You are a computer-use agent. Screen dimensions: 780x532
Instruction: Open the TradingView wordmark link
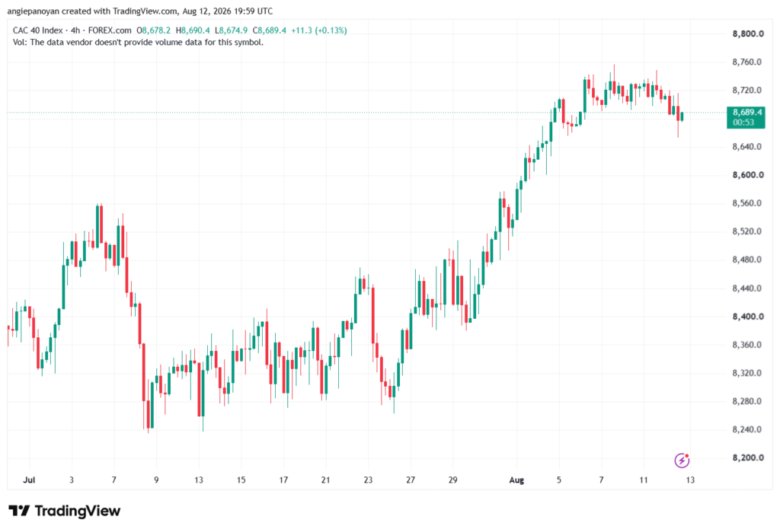(78, 511)
